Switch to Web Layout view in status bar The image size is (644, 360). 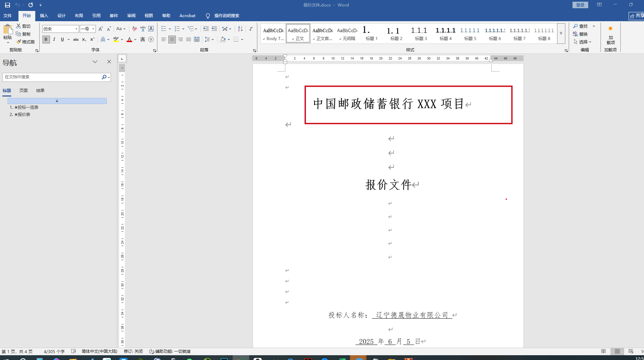(631, 351)
